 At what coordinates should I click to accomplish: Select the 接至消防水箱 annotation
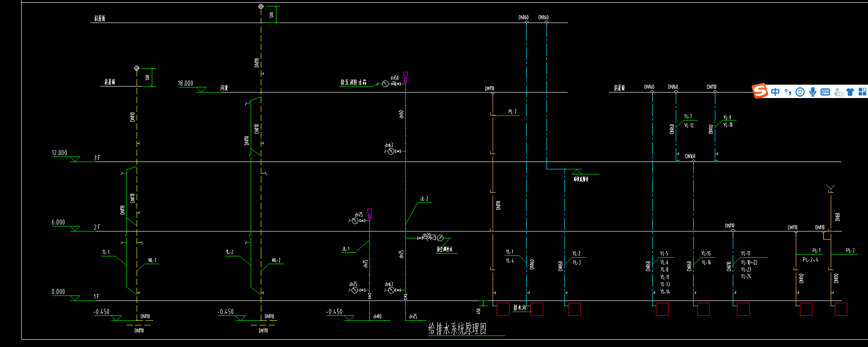click(x=353, y=82)
